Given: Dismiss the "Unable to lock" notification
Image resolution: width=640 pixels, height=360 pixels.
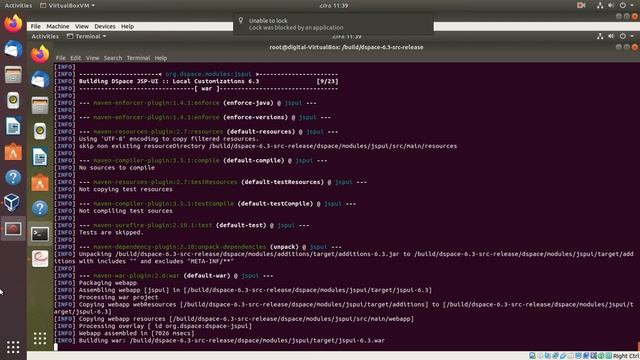Looking at the screenshot, I should tap(333, 24).
